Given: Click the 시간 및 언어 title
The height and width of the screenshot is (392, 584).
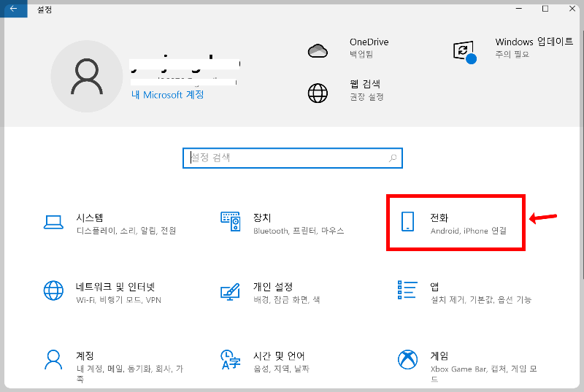Looking at the screenshot, I should [x=279, y=356].
